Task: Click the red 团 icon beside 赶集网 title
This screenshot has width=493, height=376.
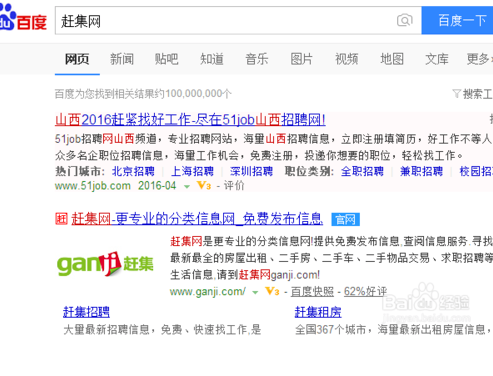Action: 61,219
